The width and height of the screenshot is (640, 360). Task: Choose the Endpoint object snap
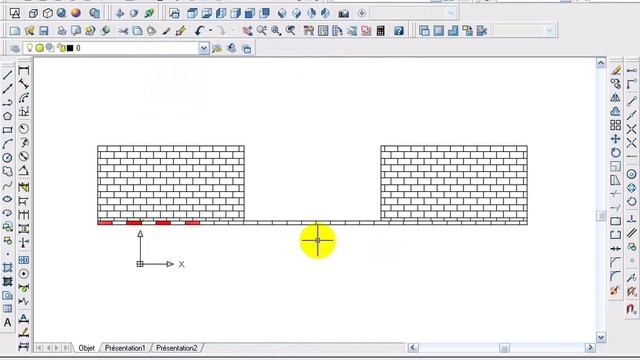click(x=631, y=101)
